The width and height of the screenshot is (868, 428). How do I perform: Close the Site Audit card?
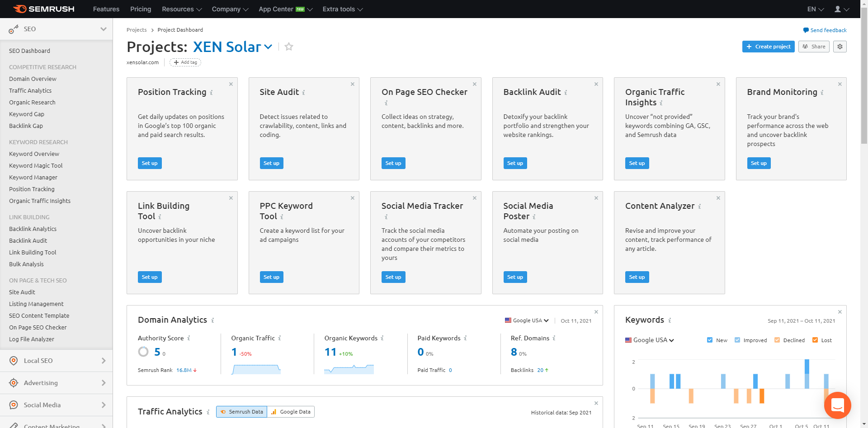[353, 84]
